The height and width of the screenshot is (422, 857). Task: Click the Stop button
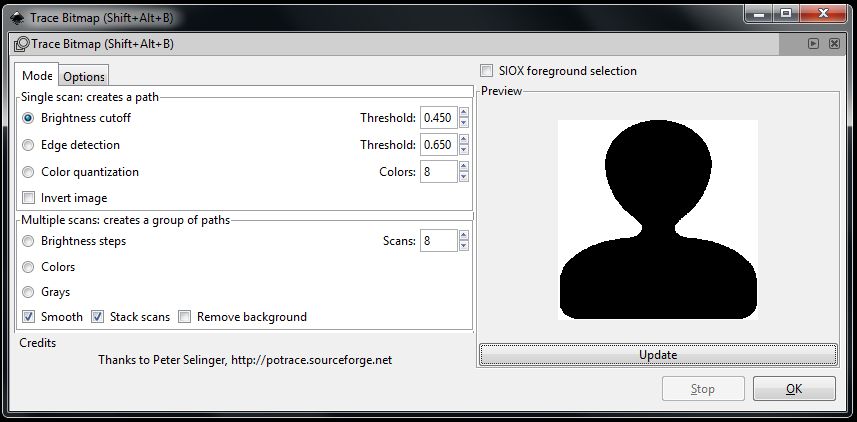coord(703,389)
